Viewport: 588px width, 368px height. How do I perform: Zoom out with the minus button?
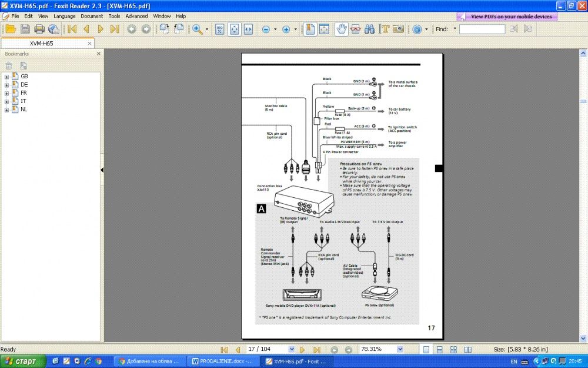(266, 29)
